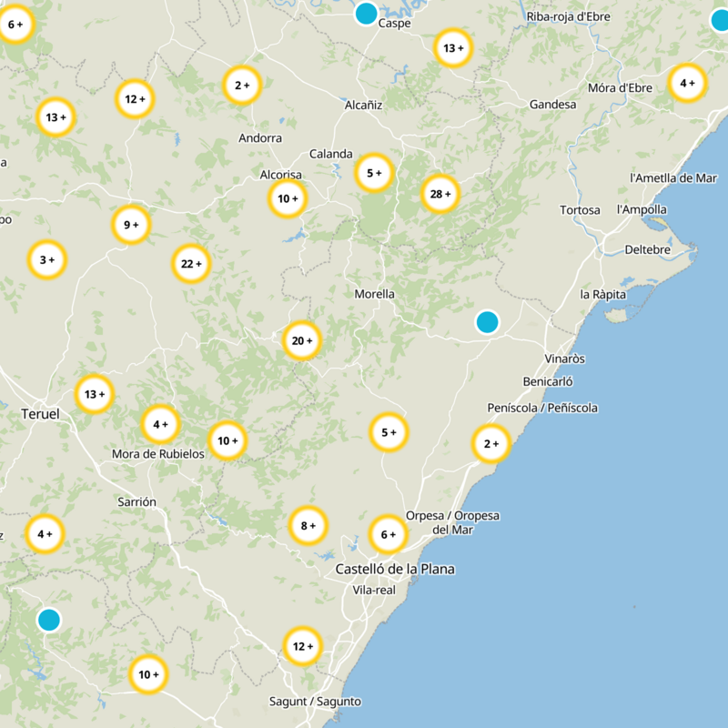Viewport: 728px width, 728px height.
Task: Click the Vinaròs label
Action: click(564, 359)
